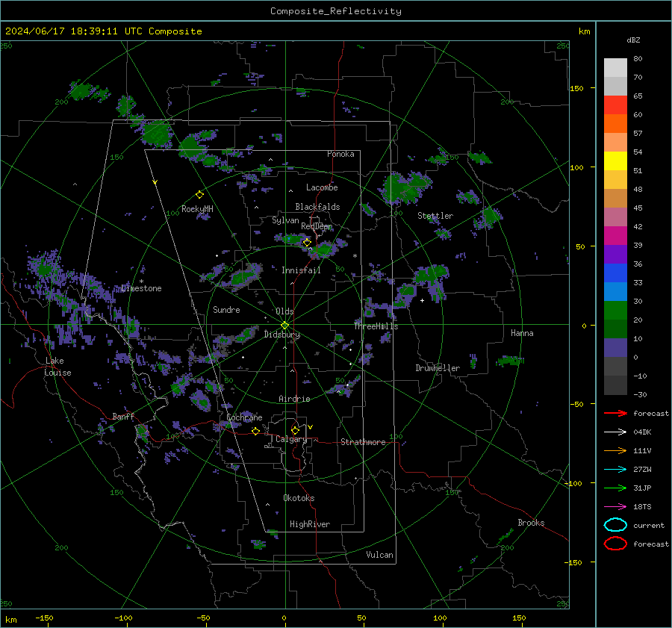This screenshot has width=672, height=628.
Task: Click the dBZ legend heading
Action: tap(633, 40)
